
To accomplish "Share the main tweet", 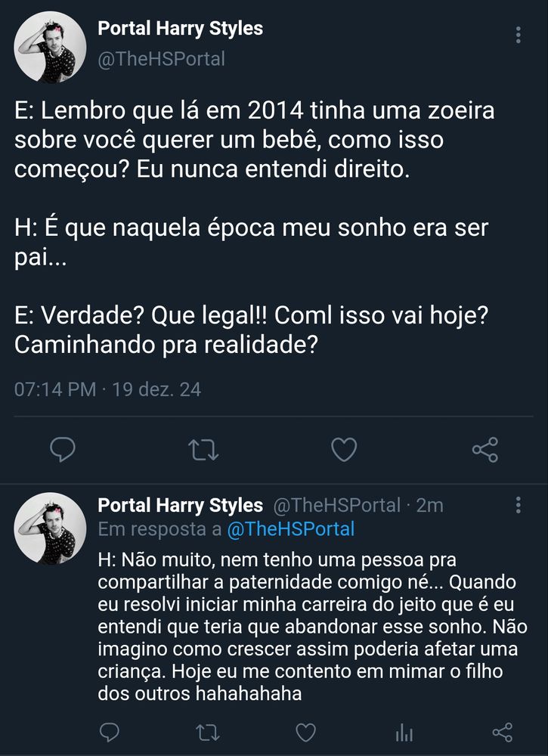I will (x=485, y=450).
